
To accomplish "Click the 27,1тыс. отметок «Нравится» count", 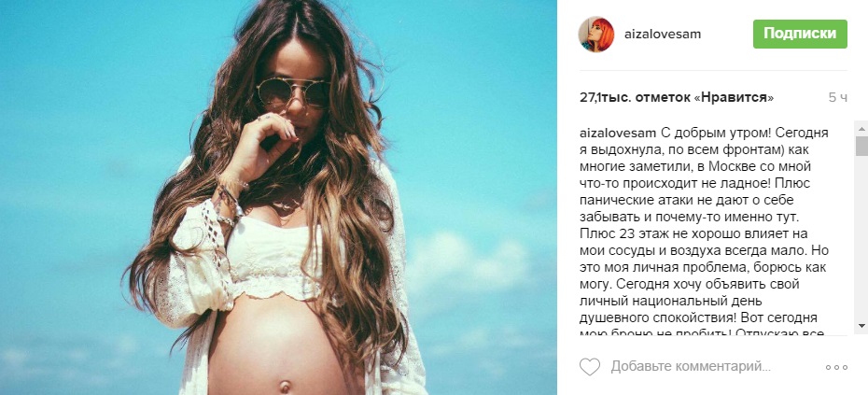I will click(677, 98).
